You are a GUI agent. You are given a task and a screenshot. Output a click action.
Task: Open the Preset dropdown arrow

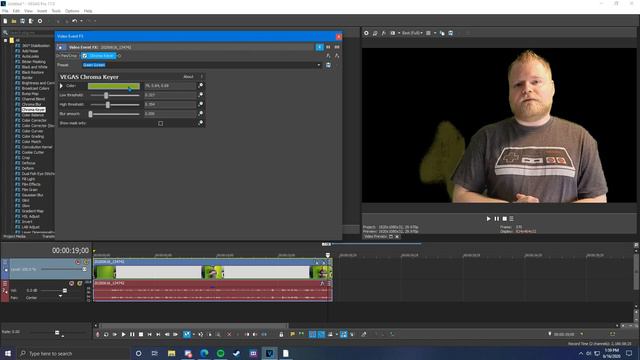pyautogui.click(x=319, y=65)
